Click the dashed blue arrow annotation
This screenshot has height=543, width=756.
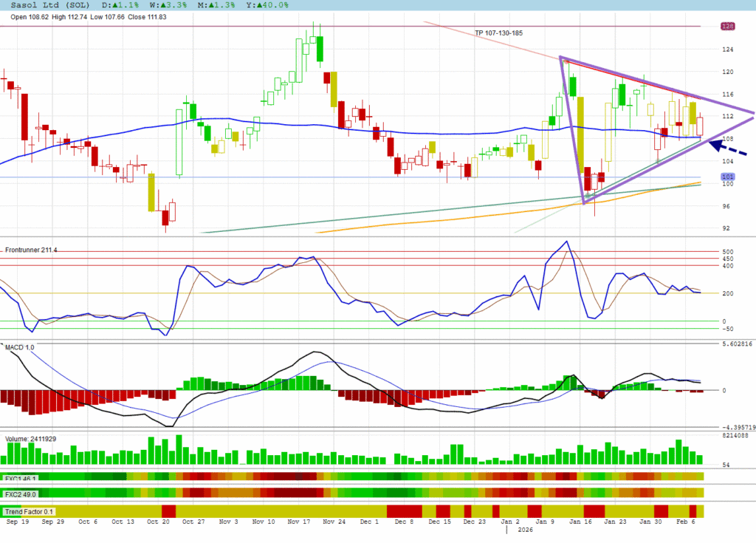[728, 148]
